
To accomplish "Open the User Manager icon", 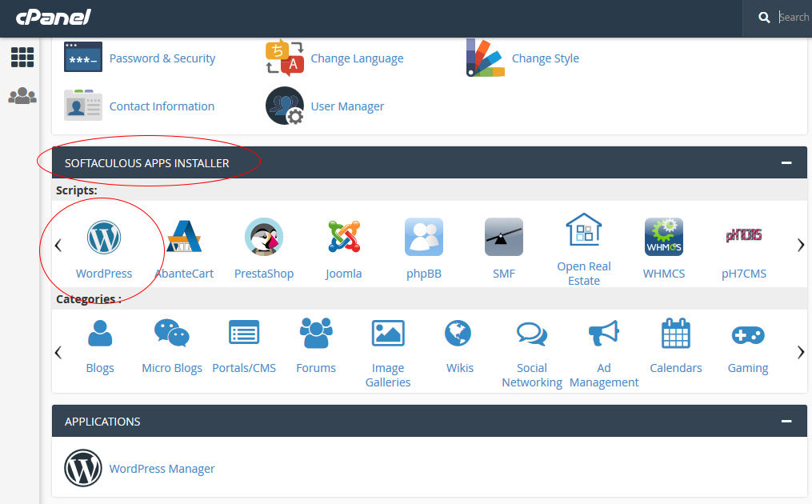I will (284, 106).
